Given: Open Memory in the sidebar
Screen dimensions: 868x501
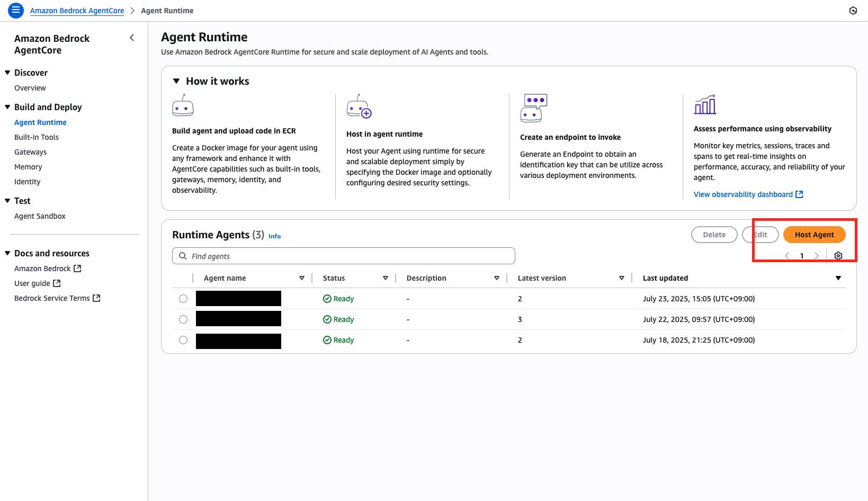Looking at the screenshot, I should click(x=28, y=167).
